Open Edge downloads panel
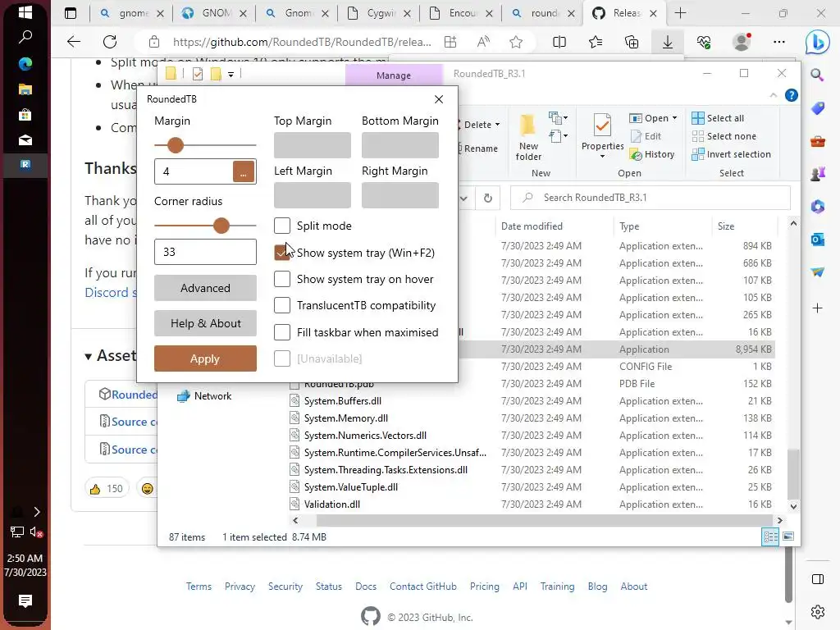This screenshot has width=840, height=630. (668, 42)
